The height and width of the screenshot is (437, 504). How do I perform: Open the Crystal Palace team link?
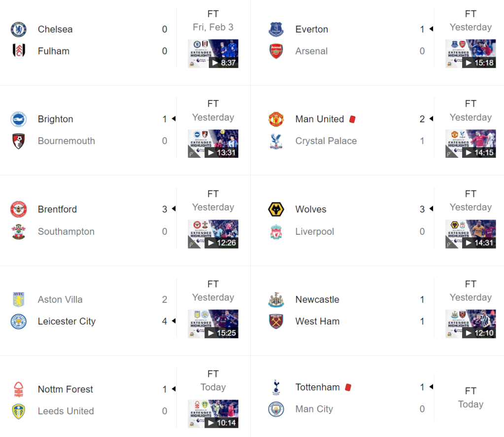click(x=326, y=141)
